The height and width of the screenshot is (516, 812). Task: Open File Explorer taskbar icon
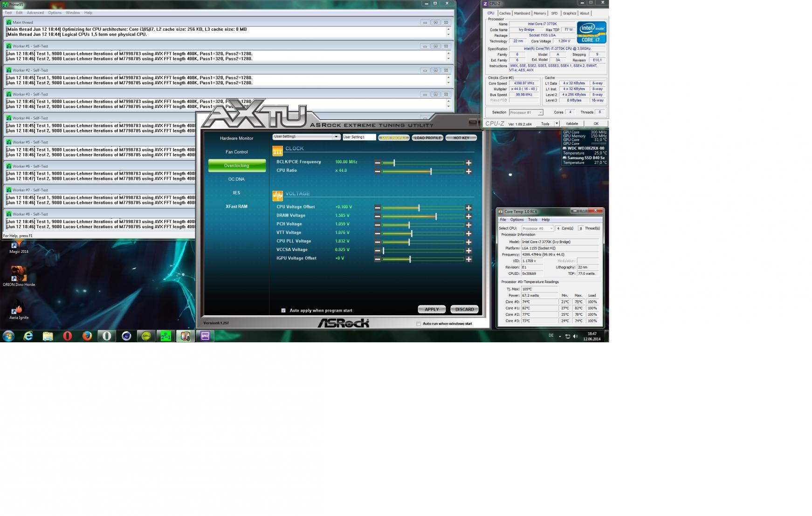pos(48,336)
